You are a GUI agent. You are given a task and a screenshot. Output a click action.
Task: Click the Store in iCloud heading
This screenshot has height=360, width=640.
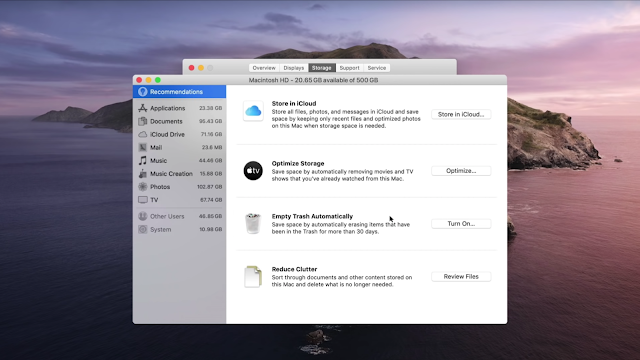[294, 103]
